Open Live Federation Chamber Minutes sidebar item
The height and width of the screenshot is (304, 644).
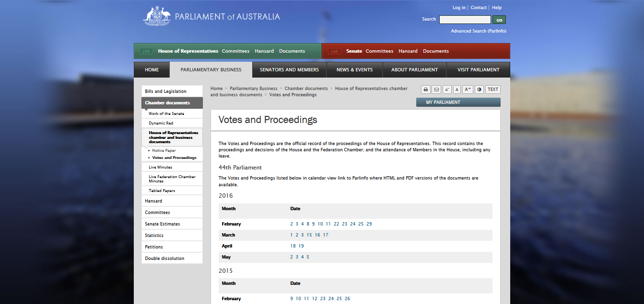(x=172, y=179)
